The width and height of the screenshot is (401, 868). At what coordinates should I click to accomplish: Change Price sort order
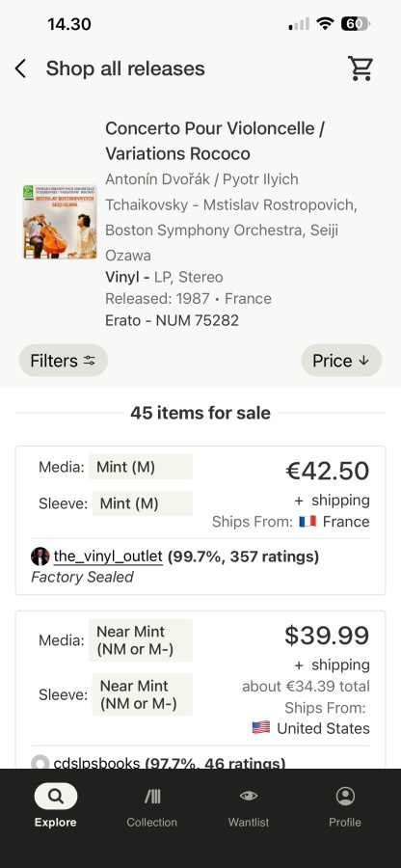(341, 361)
